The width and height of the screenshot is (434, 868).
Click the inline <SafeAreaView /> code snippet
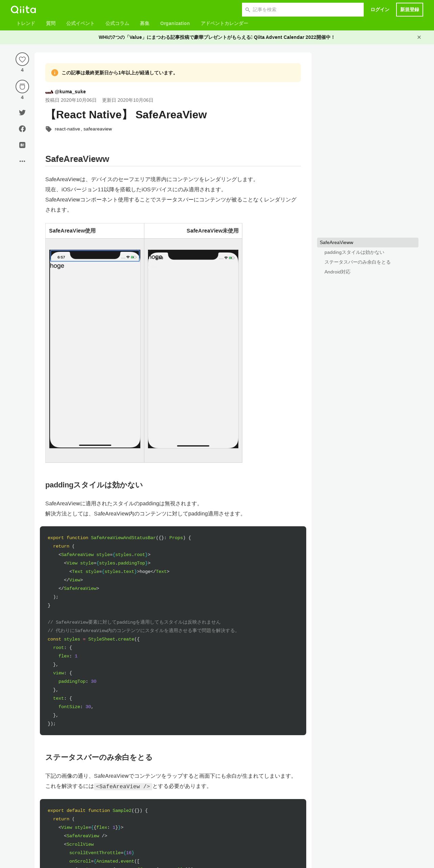tap(123, 787)
